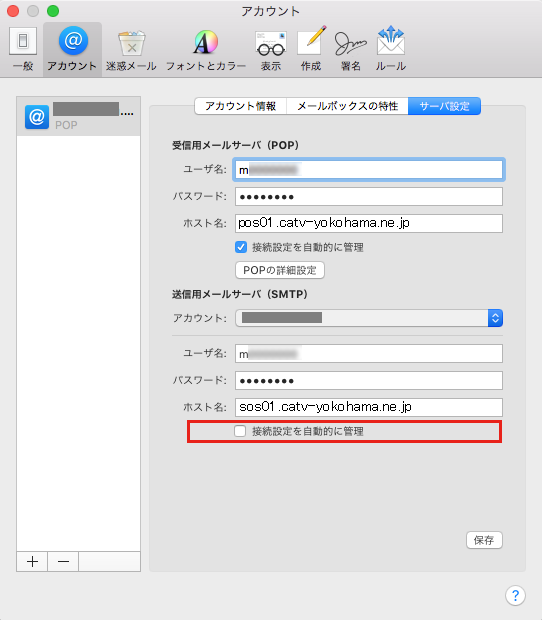This screenshot has width=542, height=620.
Task: Click the SMTP ホスト名 input field
Action: 369,407
